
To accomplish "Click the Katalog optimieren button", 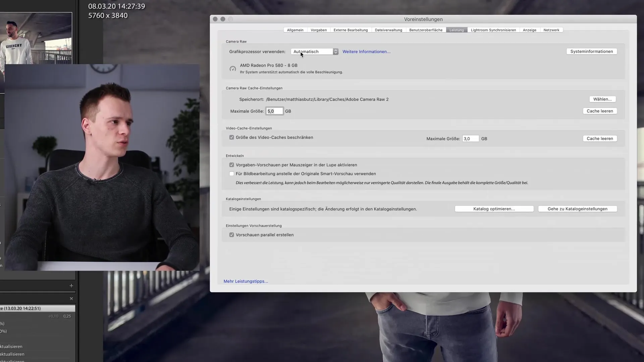I will 494,209.
